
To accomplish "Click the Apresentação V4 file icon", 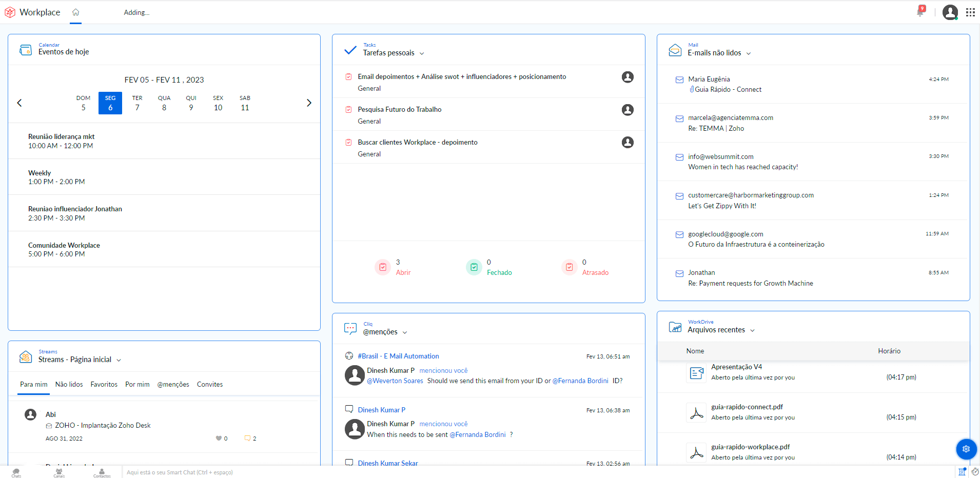I will tap(696, 373).
